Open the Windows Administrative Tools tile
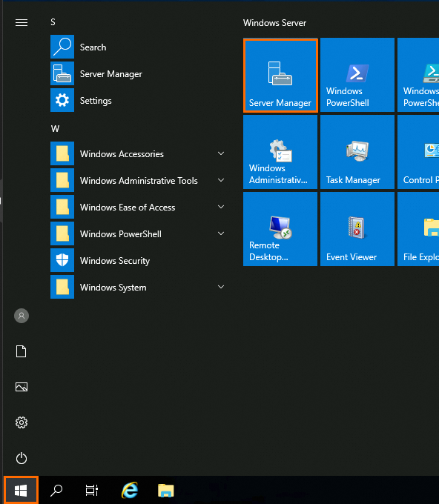This screenshot has height=504, width=439. (x=280, y=152)
